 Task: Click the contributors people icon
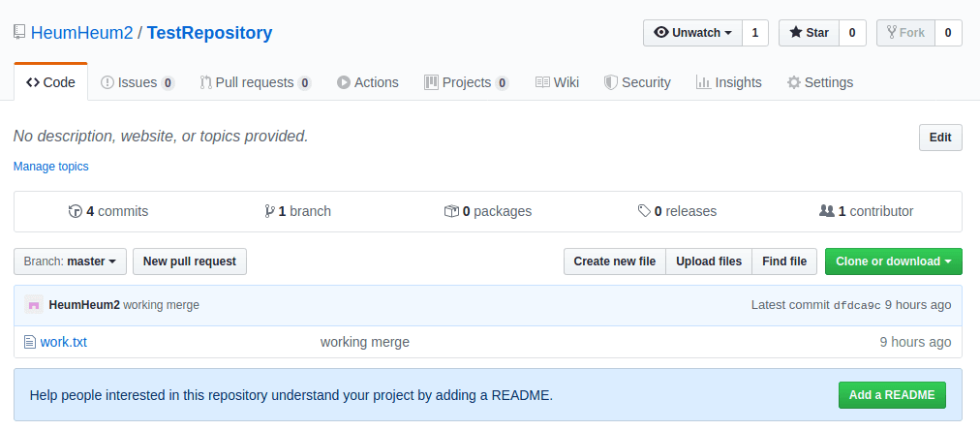(826, 211)
